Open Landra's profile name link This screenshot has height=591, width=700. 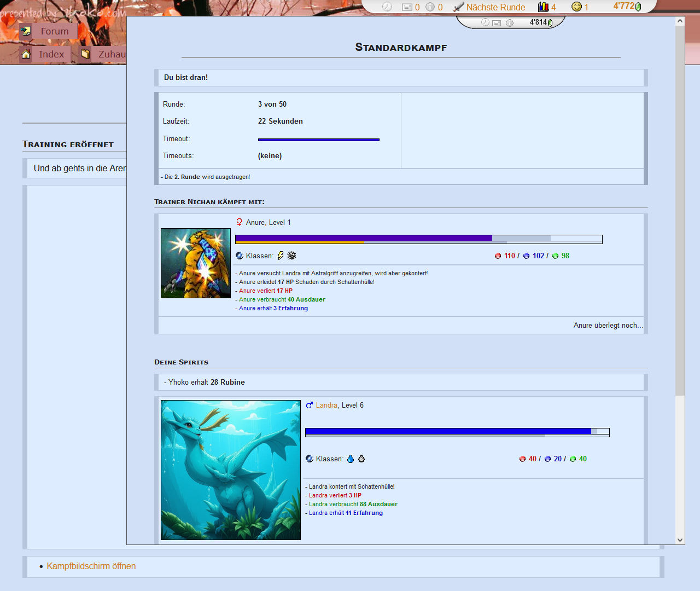point(326,405)
